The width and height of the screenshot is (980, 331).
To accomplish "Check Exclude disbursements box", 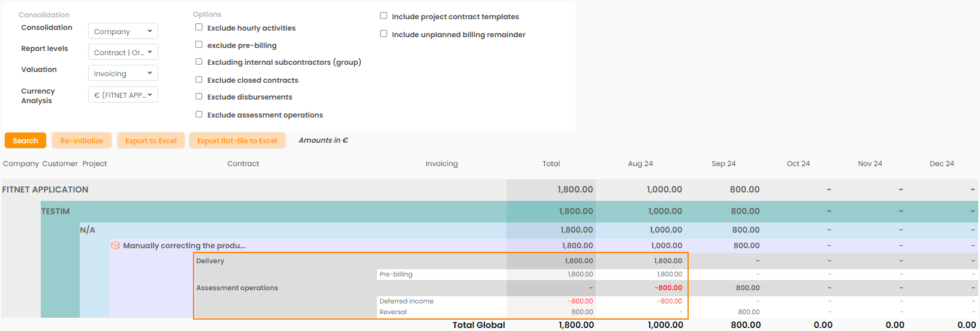I will (x=199, y=96).
